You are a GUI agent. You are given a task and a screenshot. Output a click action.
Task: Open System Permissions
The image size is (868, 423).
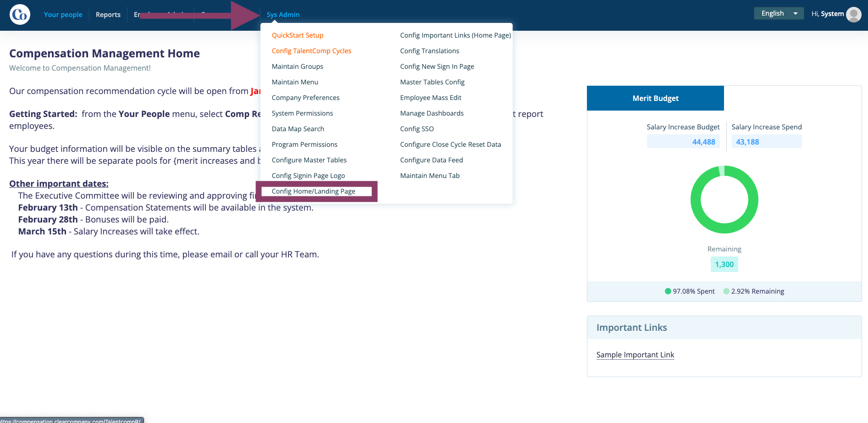(302, 113)
